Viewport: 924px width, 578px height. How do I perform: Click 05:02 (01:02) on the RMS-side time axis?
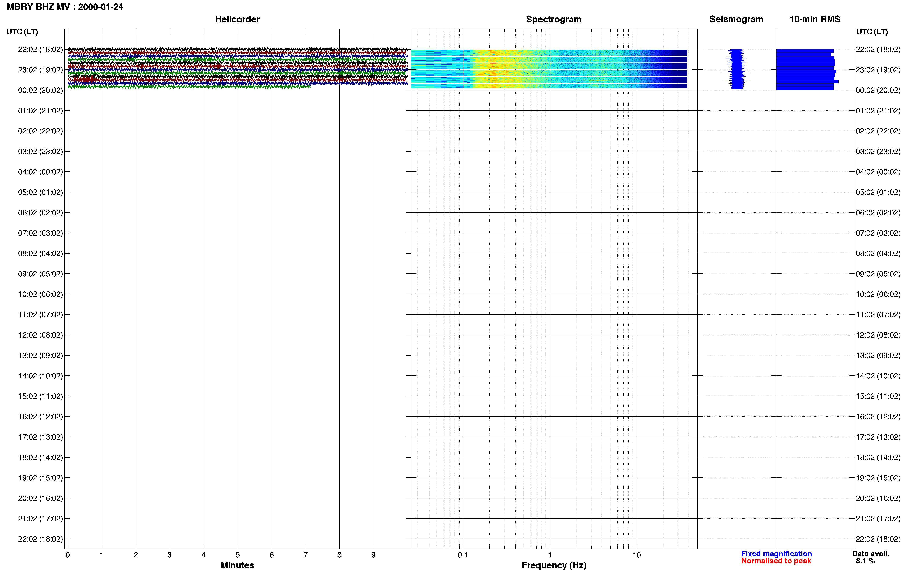coord(878,192)
